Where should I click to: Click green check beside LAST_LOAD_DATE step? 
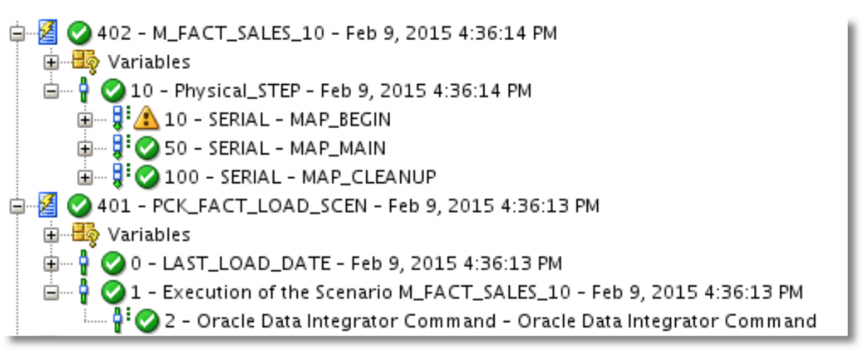[113, 263]
